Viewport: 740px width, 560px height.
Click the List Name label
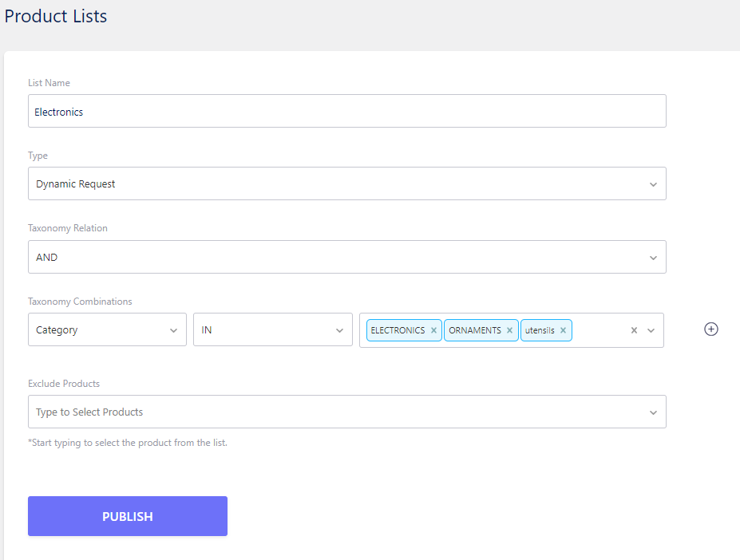[x=49, y=82]
